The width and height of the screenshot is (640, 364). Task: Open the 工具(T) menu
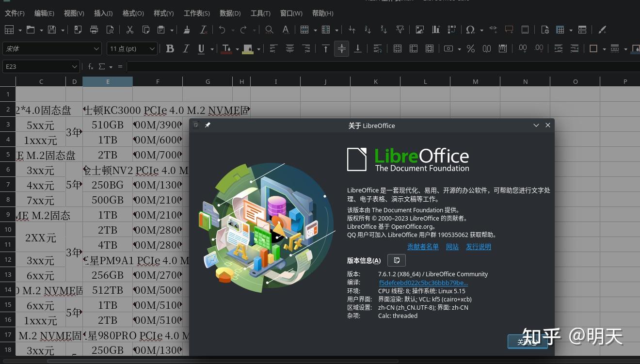click(x=260, y=13)
